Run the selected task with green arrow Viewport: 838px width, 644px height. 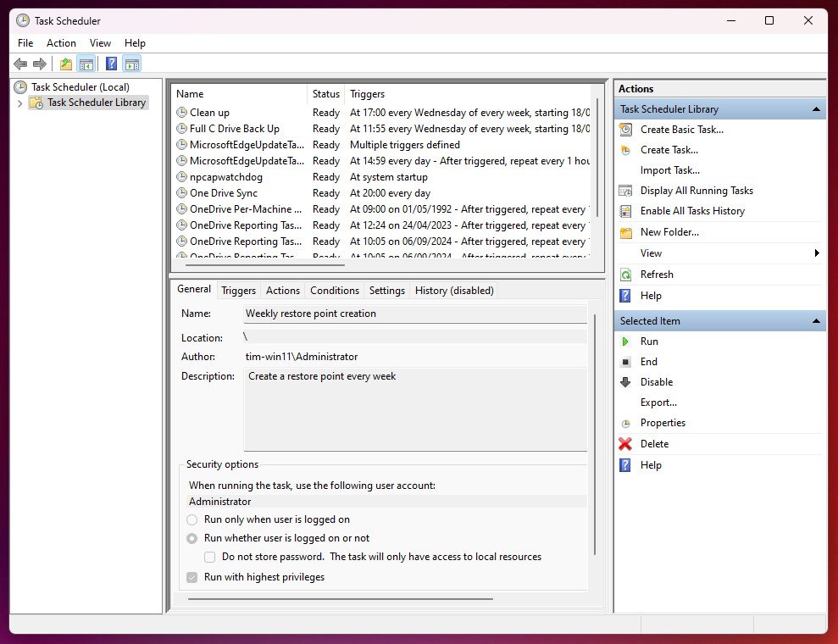tap(625, 341)
